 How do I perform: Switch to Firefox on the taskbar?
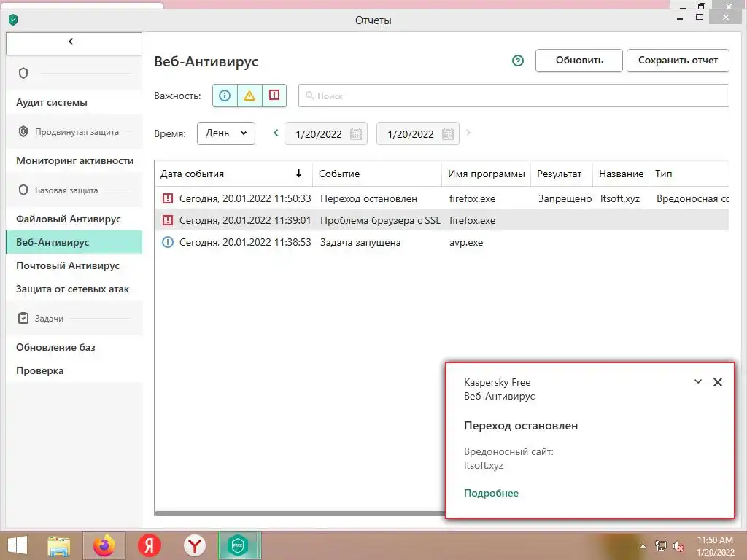104,545
